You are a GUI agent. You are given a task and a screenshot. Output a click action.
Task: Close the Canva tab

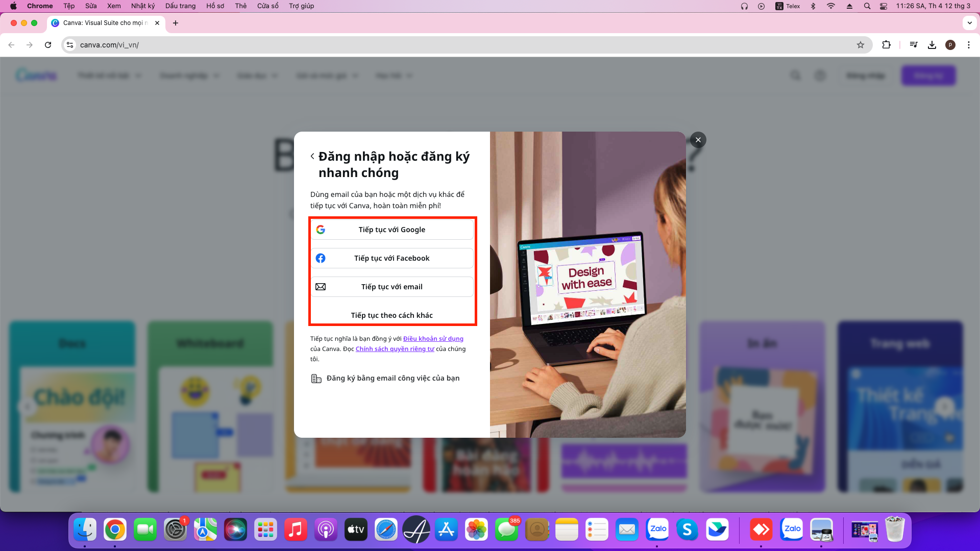click(157, 23)
